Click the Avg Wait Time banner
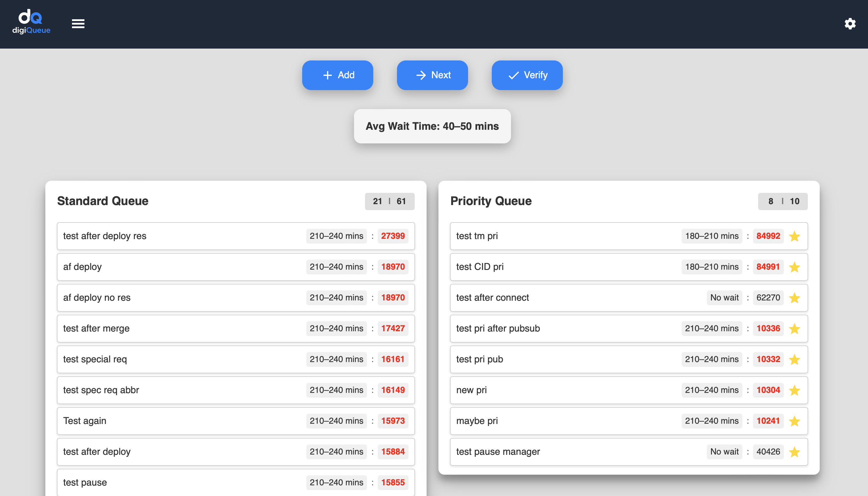Viewport: 868px width, 496px height. click(432, 127)
